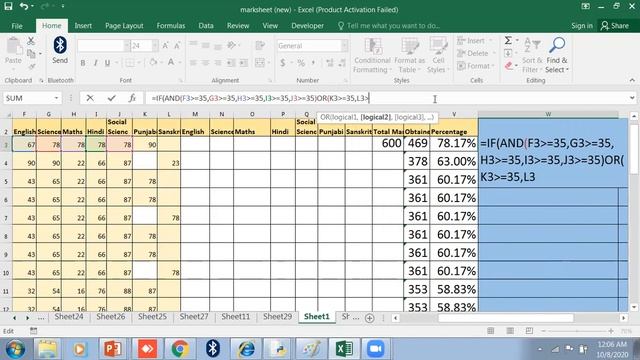This screenshot has width=640, height=360.
Task: Select Total Marks cell with 600
Action: coord(388,144)
